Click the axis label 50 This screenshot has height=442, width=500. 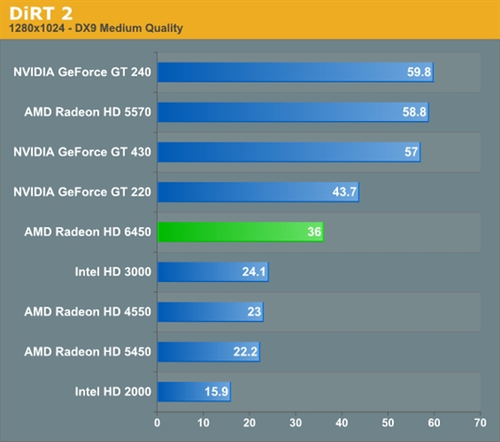coord(388,423)
